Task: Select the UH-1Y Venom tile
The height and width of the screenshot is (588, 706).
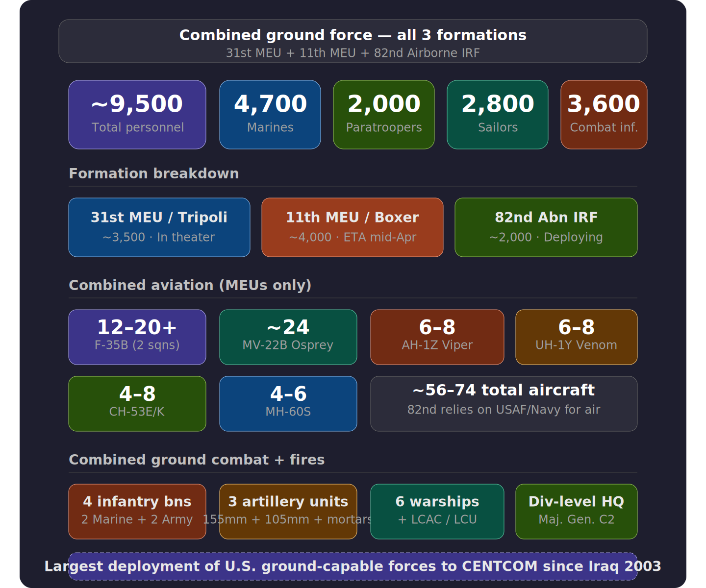Action: coord(577,337)
